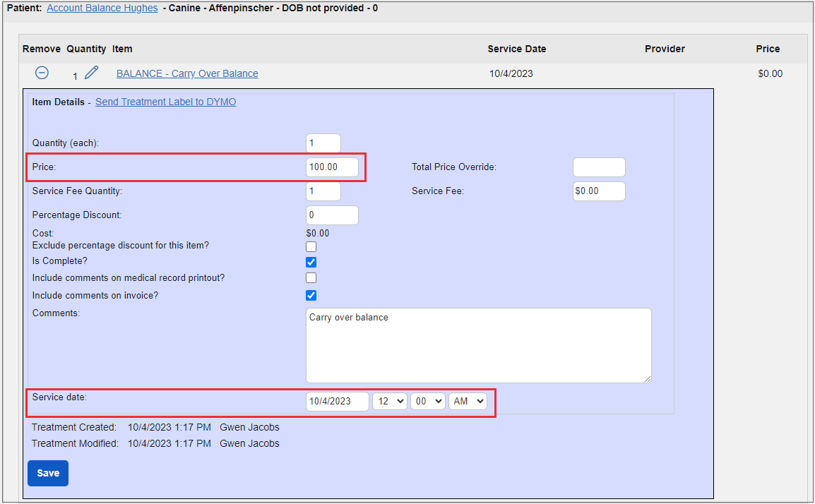815x504 pixels.
Task: Click Send Treatment Label to DYMO link
Action: click(166, 102)
